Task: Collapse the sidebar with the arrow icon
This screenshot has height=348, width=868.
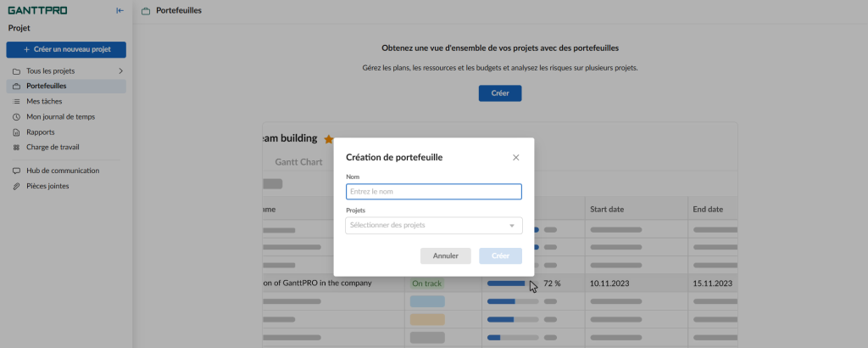Action: point(120,10)
